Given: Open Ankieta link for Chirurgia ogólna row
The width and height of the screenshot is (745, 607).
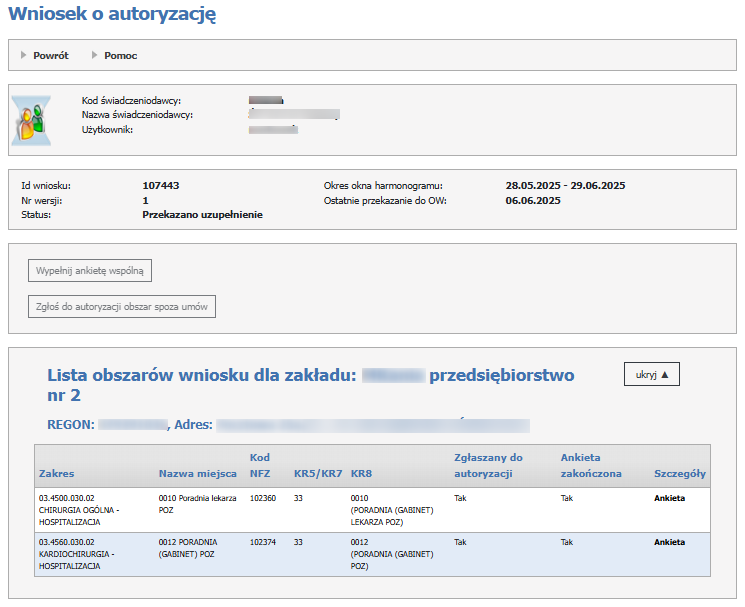Looking at the screenshot, I should [x=669, y=497].
